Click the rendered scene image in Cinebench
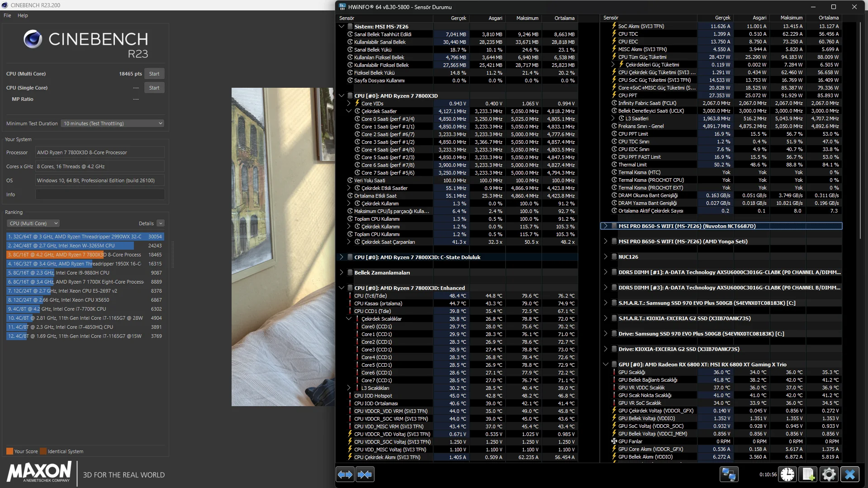Image resolution: width=868 pixels, height=488 pixels. pyautogui.click(x=282, y=246)
